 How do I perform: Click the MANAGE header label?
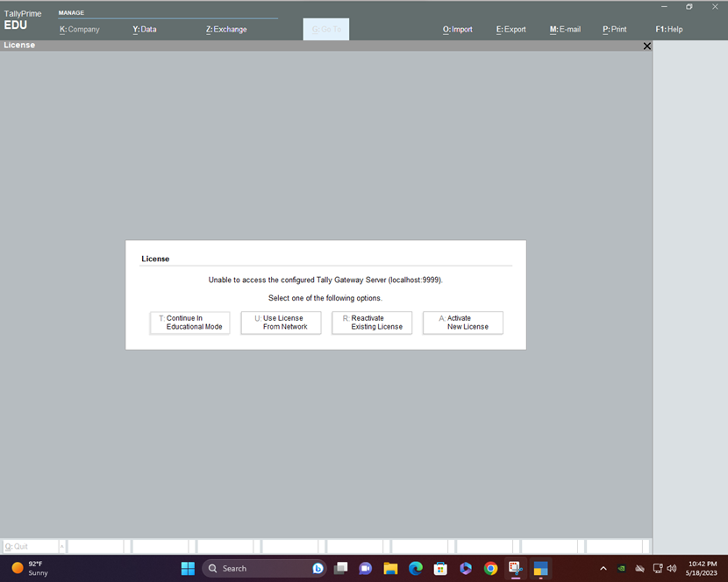click(x=71, y=12)
